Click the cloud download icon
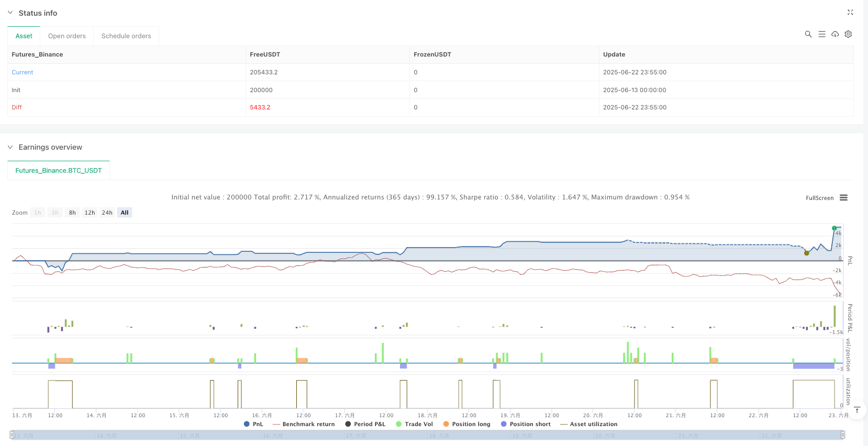 (835, 34)
